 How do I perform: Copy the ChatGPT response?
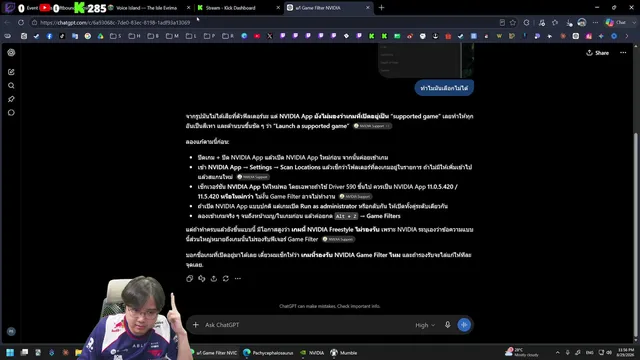click(x=189, y=278)
